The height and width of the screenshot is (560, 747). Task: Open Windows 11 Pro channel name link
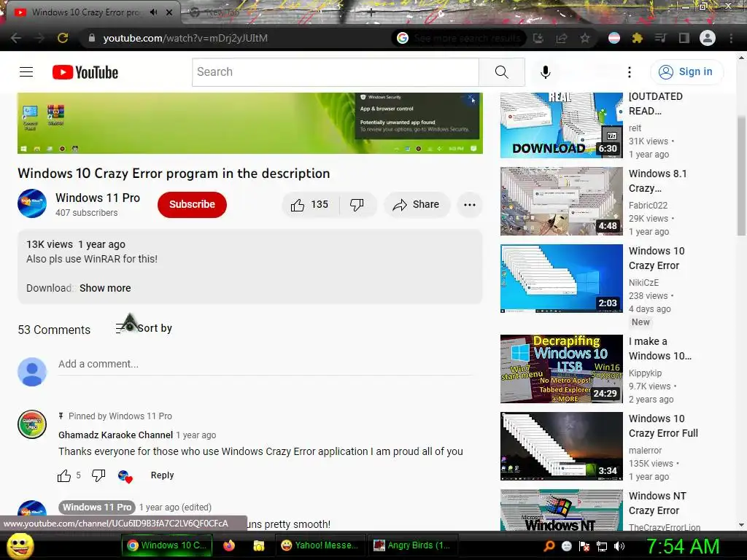coord(98,198)
